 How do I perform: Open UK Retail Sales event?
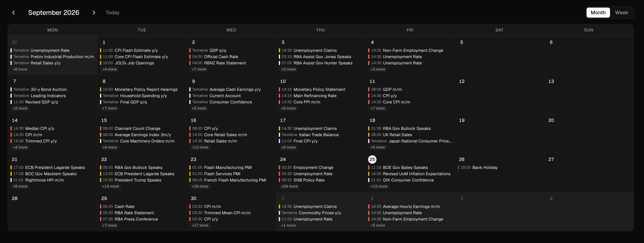410,135
